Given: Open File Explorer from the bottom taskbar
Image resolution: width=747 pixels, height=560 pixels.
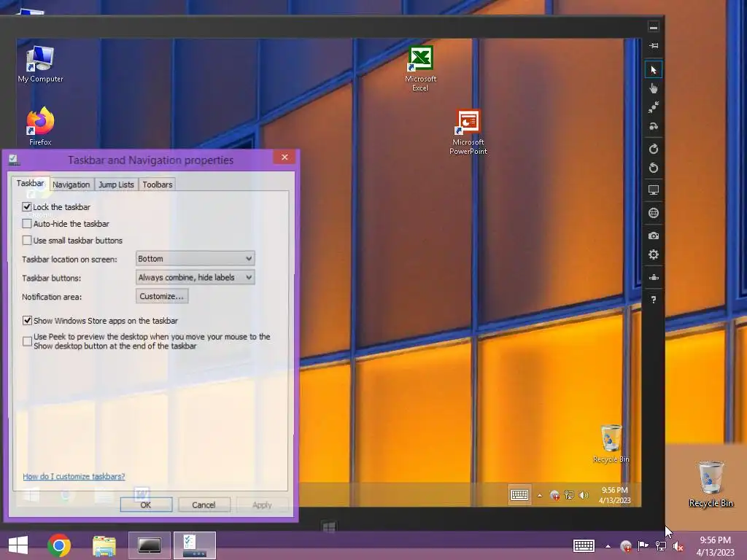Looking at the screenshot, I should tap(104, 545).
